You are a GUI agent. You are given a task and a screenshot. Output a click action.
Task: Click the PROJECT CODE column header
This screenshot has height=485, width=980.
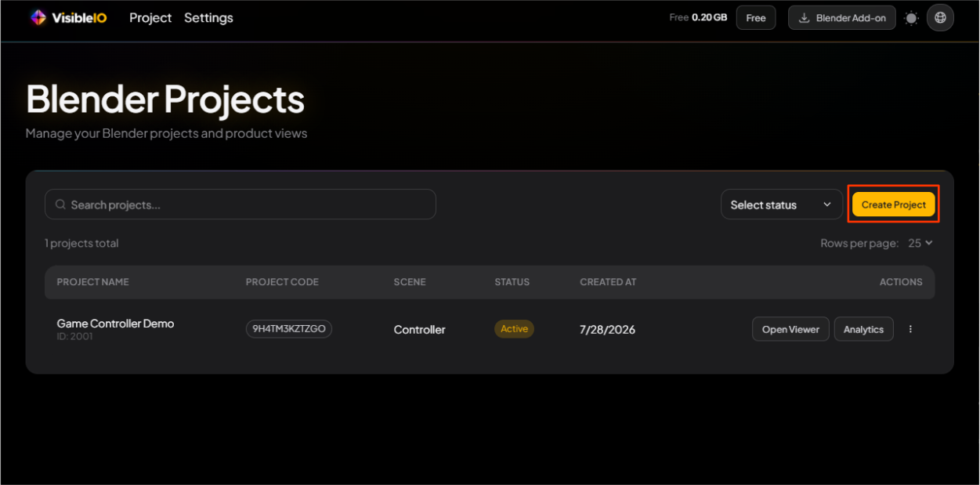click(282, 282)
